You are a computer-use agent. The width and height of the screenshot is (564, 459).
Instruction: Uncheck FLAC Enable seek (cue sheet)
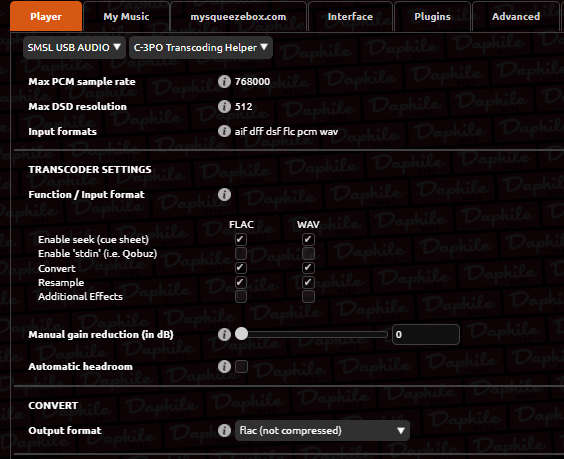point(241,239)
